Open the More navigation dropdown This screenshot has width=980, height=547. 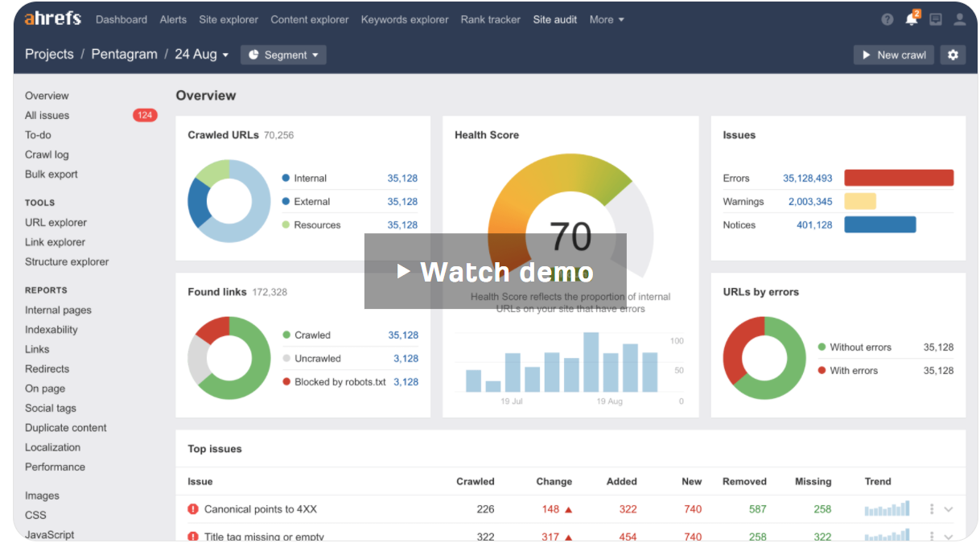click(x=606, y=19)
